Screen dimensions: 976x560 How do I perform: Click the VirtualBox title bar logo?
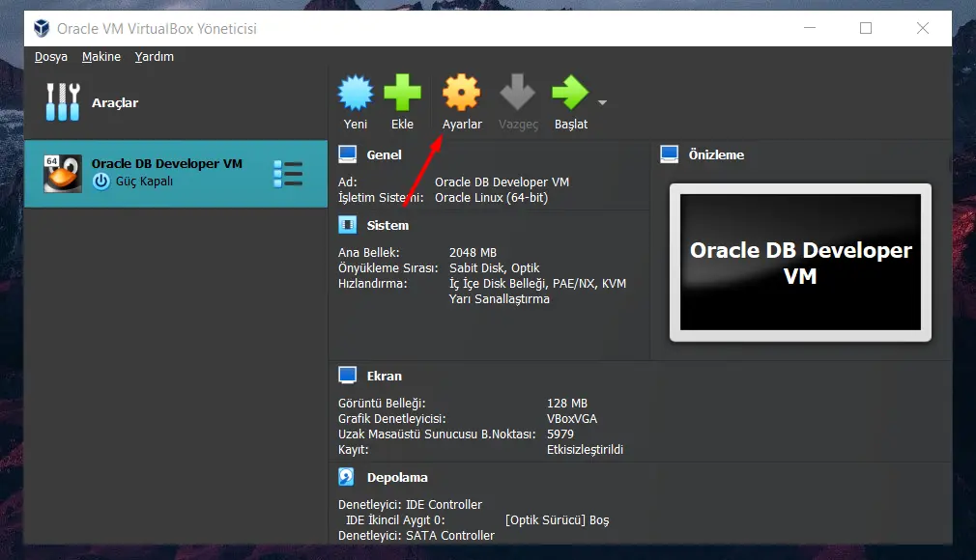[x=41, y=29]
